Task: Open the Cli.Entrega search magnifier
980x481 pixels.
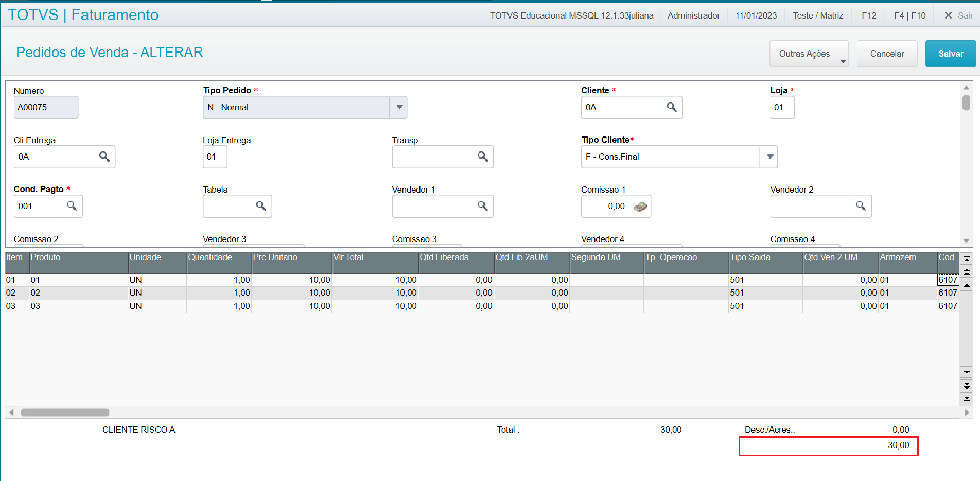Action: [104, 157]
